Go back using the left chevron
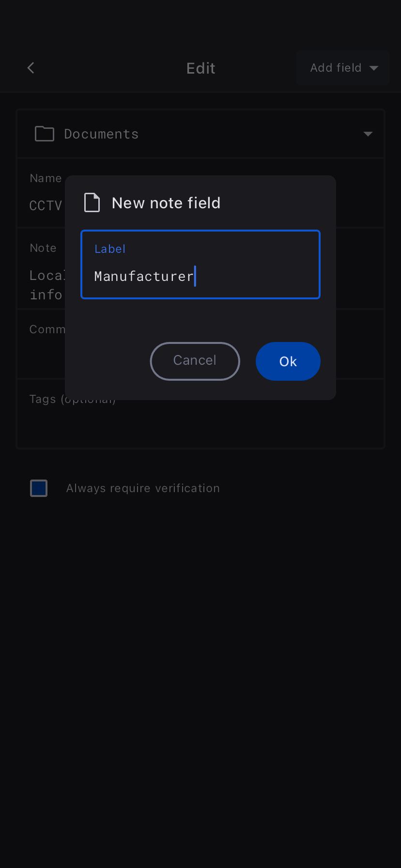The height and width of the screenshot is (868, 401). [31, 68]
